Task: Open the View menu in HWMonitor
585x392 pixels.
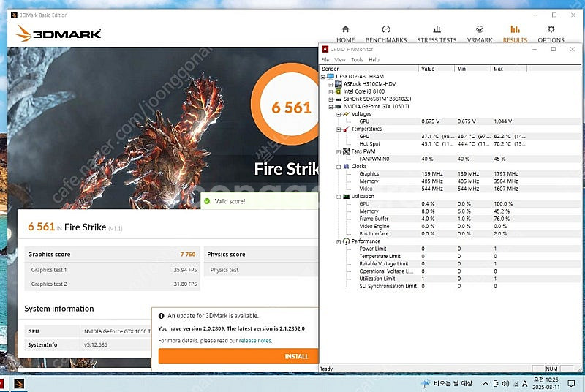Action: coord(340,60)
